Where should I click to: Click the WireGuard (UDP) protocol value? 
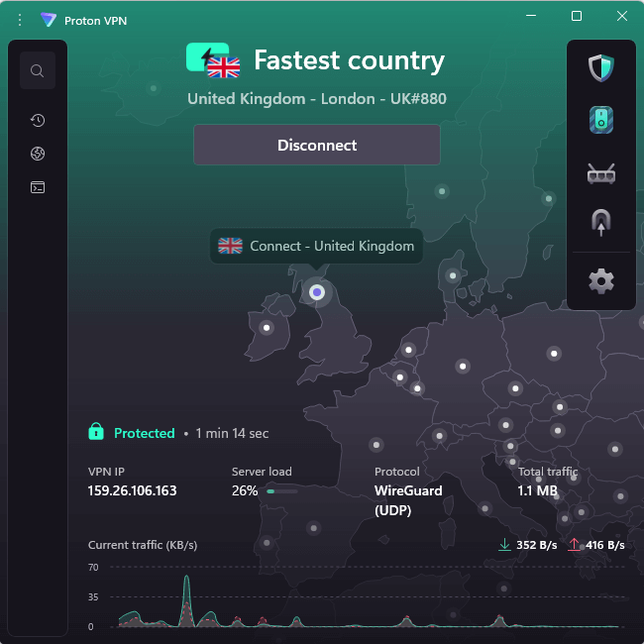(408, 500)
